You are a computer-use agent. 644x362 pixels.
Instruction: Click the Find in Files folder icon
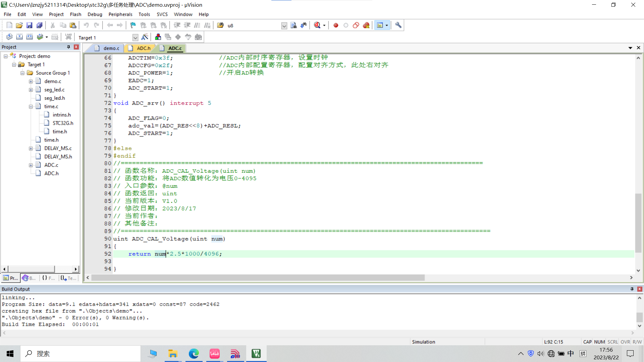[x=220, y=25]
